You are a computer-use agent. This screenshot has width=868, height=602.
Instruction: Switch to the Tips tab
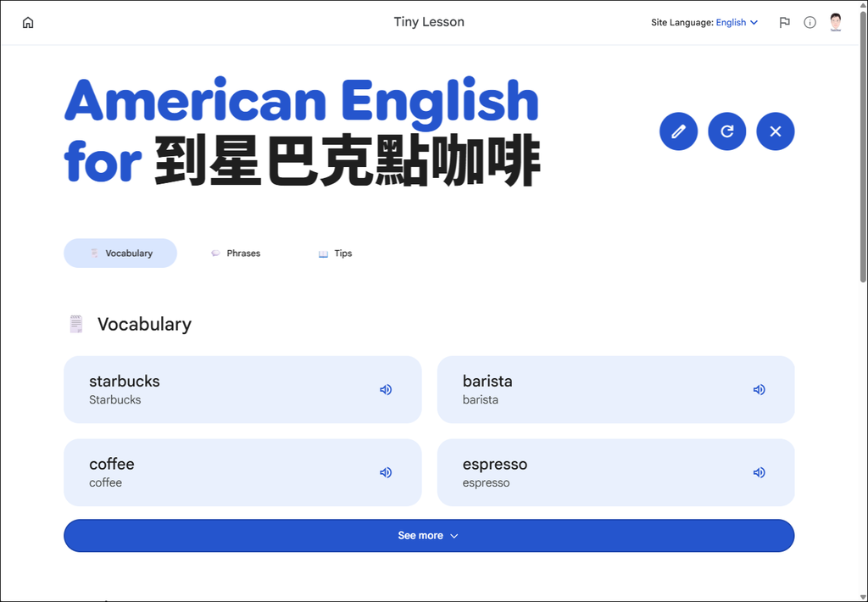pyautogui.click(x=336, y=254)
